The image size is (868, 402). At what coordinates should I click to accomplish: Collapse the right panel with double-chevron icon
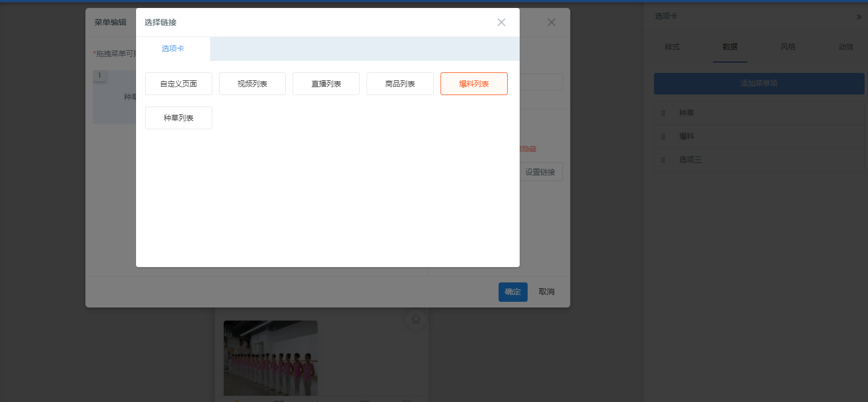(x=858, y=17)
